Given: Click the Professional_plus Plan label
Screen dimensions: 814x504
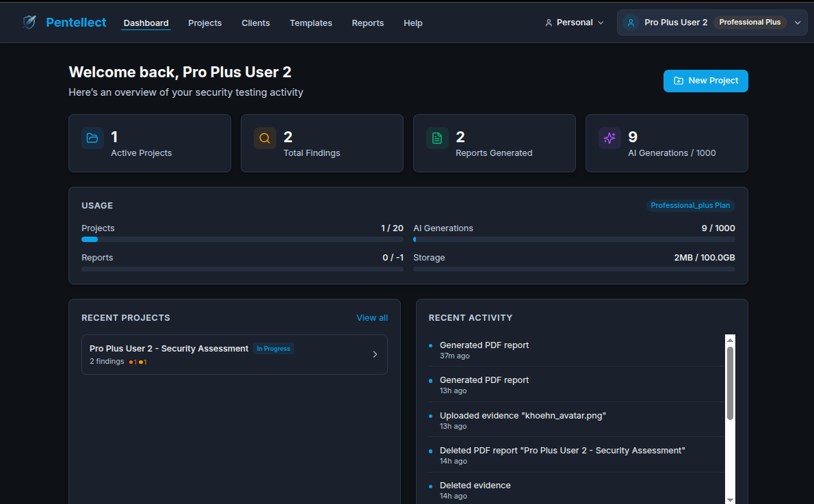Looking at the screenshot, I should point(690,206).
